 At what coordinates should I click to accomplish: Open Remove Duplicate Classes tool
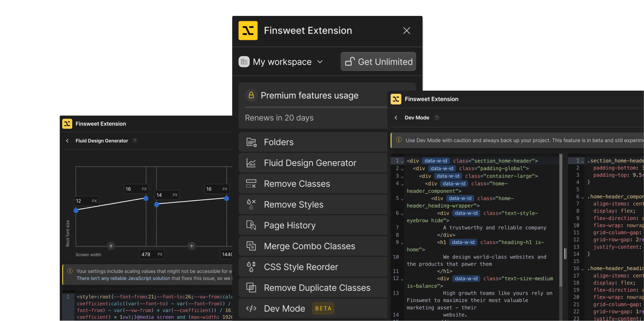[x=313, y=287]
